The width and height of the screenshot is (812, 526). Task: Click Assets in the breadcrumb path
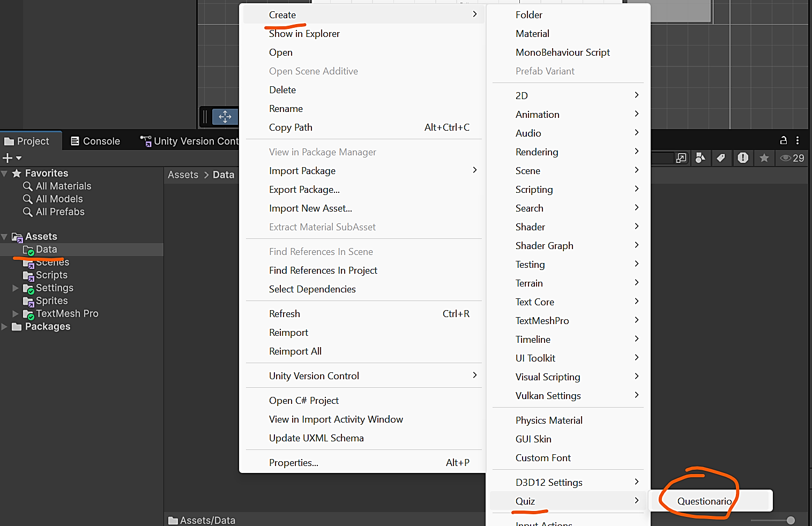183,175
